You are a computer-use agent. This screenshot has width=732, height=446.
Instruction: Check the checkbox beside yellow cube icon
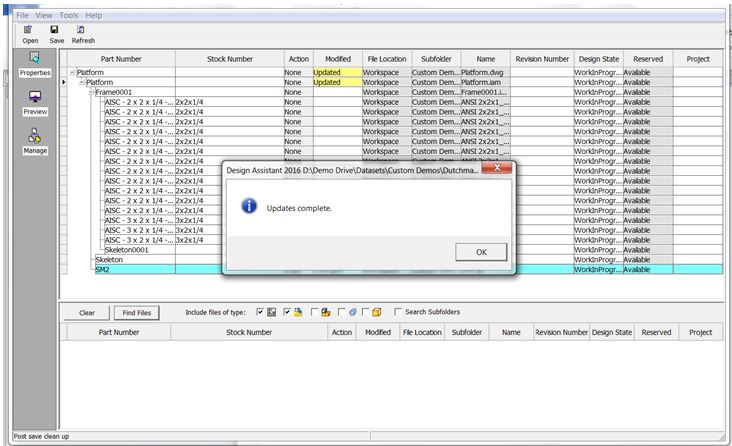coord(365,311)
